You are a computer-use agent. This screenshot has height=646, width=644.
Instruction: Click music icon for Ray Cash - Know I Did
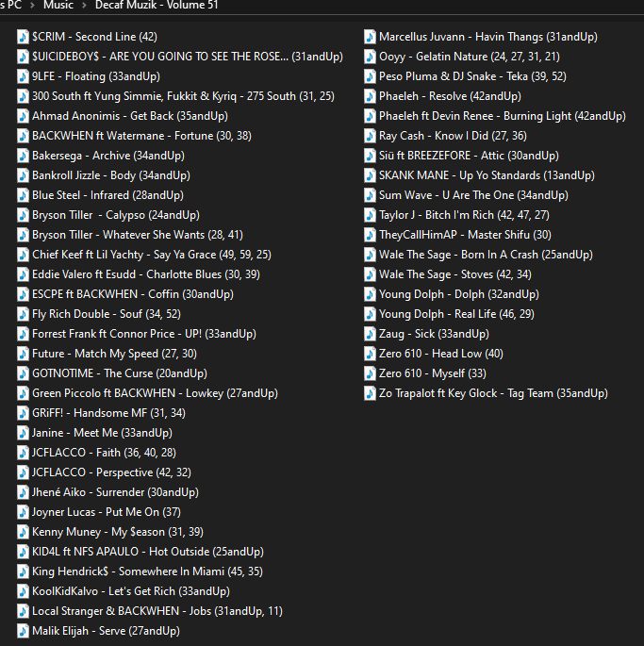pos(370,136)
